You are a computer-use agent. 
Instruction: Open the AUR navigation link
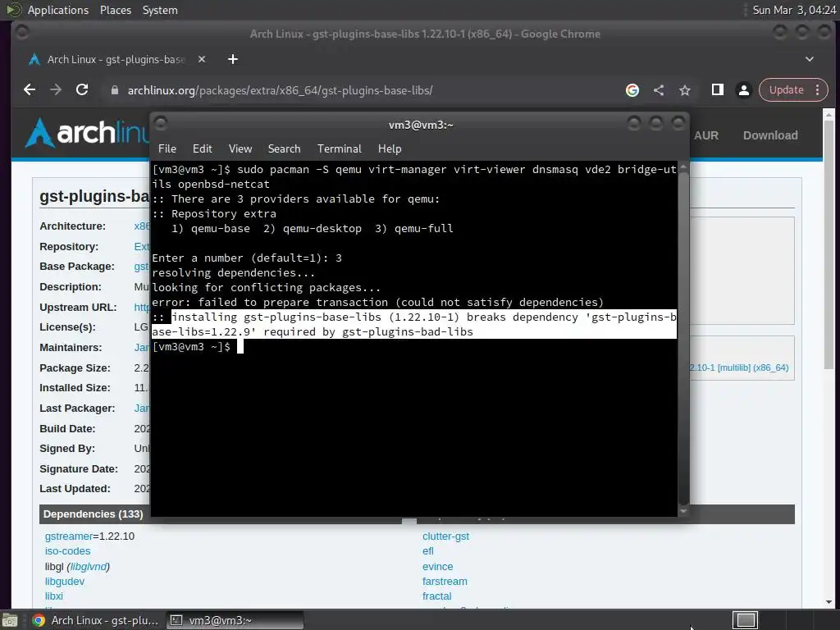click(706, 135)
